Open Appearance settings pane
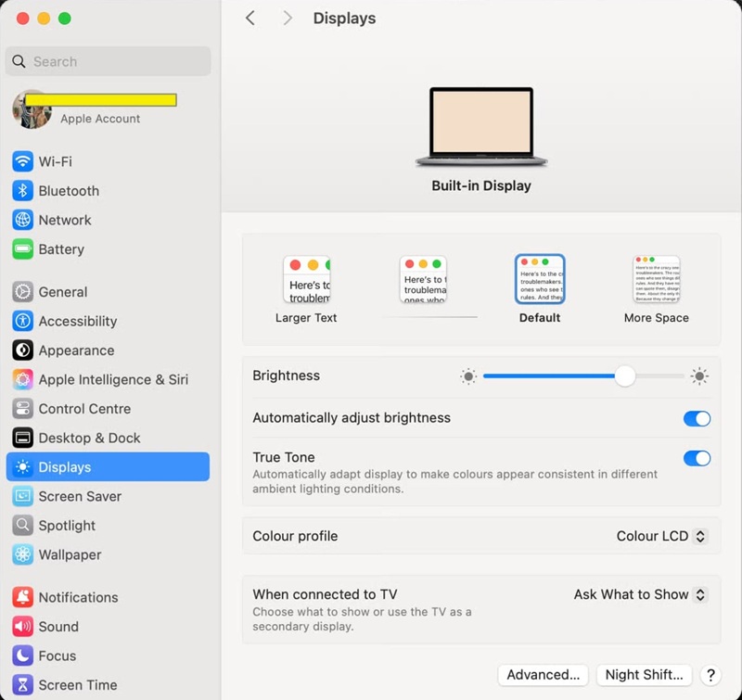This screenshot has height=700, width=742. [108, 350]
